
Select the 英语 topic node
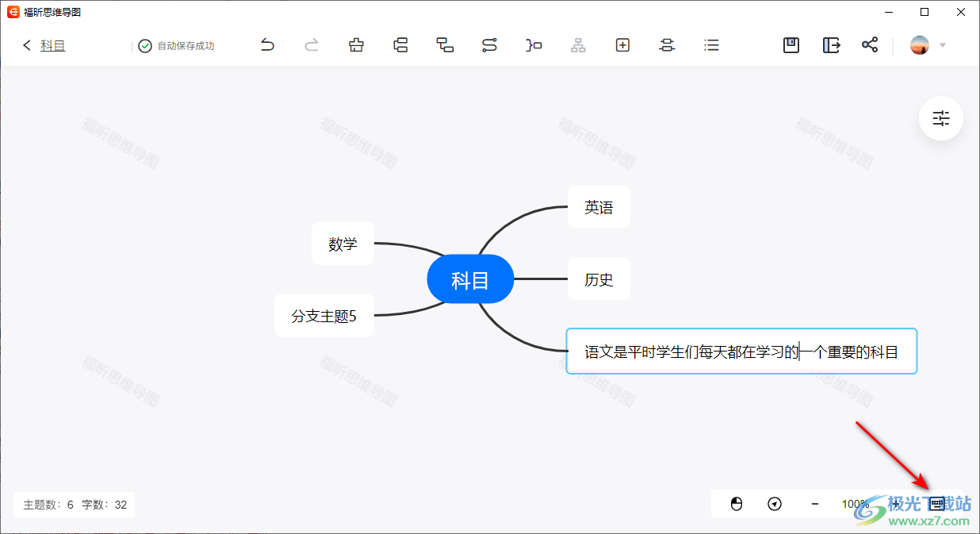(x=599, y=207)
